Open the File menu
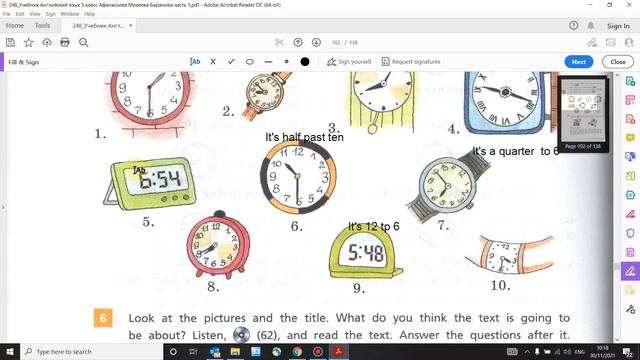The image size is (640, 360). click(7, 14)
